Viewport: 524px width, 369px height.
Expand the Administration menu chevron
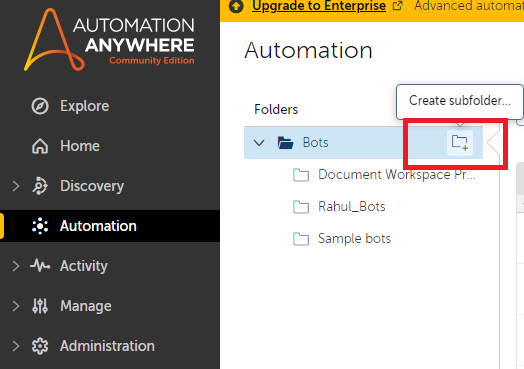point(15,346)
